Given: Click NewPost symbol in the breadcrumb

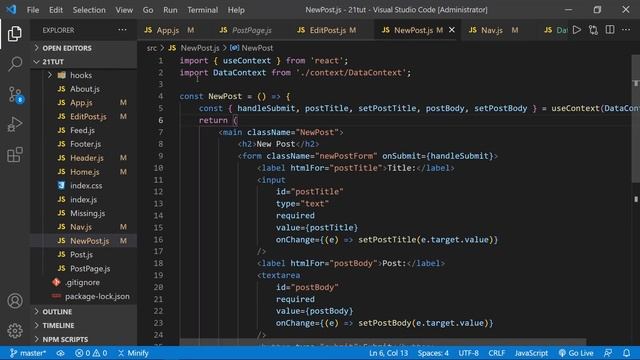Looking at the screenshot, I should [252, 48].
